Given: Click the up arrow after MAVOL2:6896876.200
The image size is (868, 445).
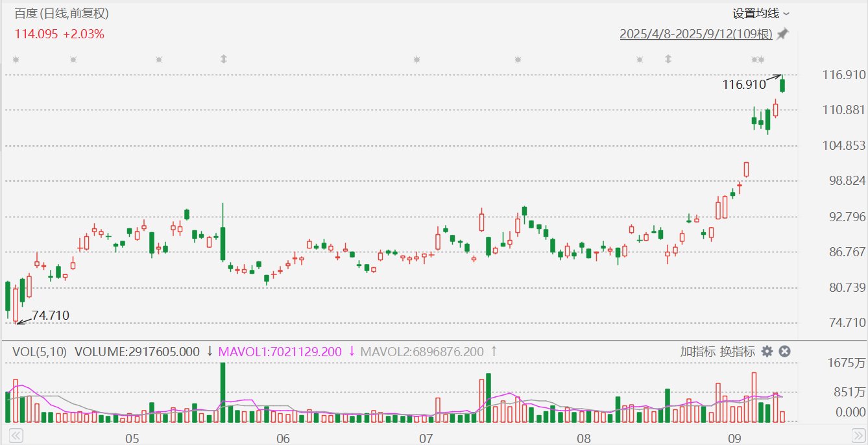Looking at the screenshot, I should pyautogui.click(x=494, y=352).
